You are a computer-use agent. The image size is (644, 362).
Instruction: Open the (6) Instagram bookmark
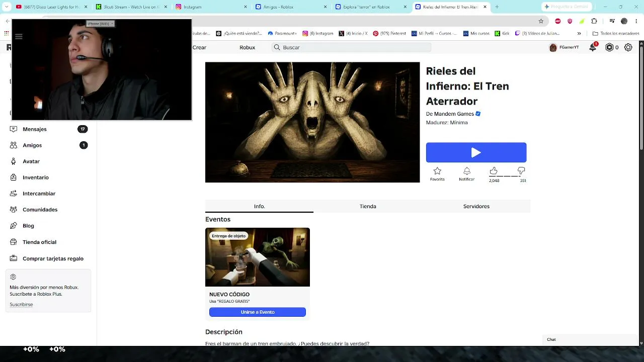(x=317, y=34)
